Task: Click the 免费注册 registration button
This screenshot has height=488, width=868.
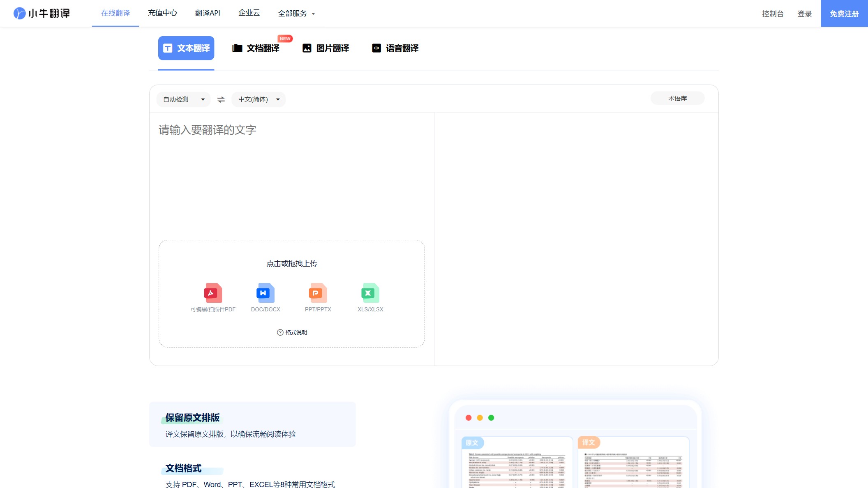Action: pos(844,13)
